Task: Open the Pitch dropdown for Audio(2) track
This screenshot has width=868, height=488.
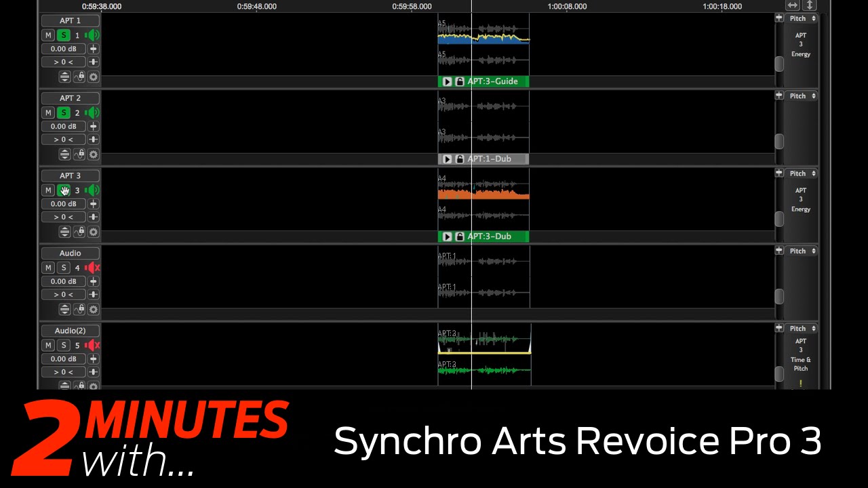Action: pos(802,328)
